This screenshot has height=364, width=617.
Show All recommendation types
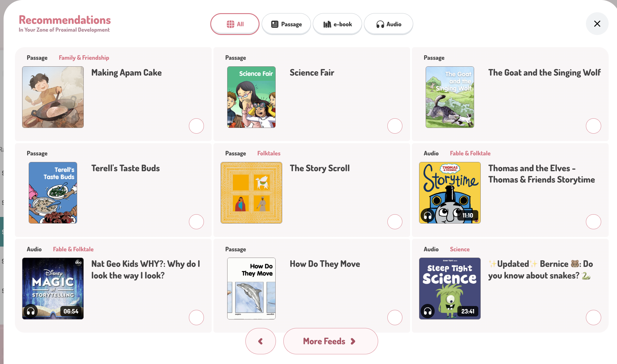coord(235,24)
